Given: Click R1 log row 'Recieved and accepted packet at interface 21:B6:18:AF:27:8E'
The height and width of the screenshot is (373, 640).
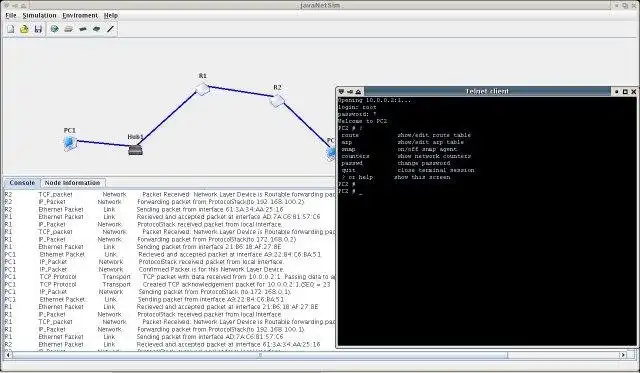Looking at the screenshot, I should click(x=227, y=307).
